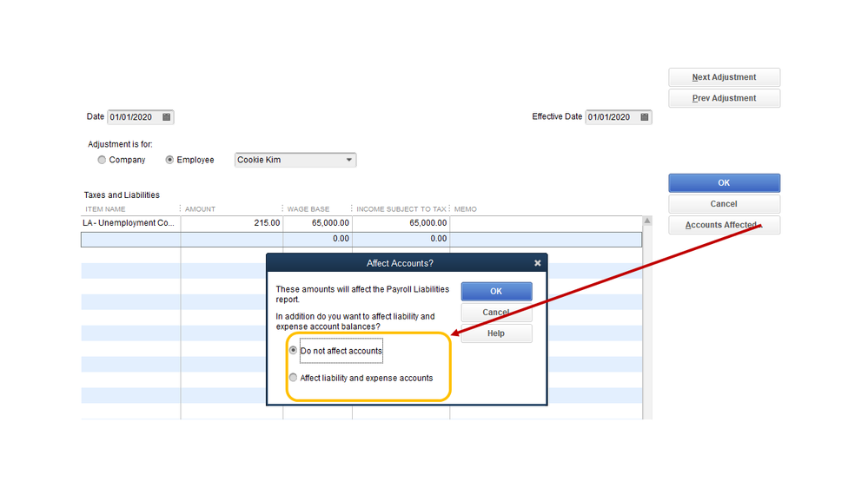The image size is (868, 488).
Task: Cancel the liability adjustment window
Action: click(x=724, y=204)
